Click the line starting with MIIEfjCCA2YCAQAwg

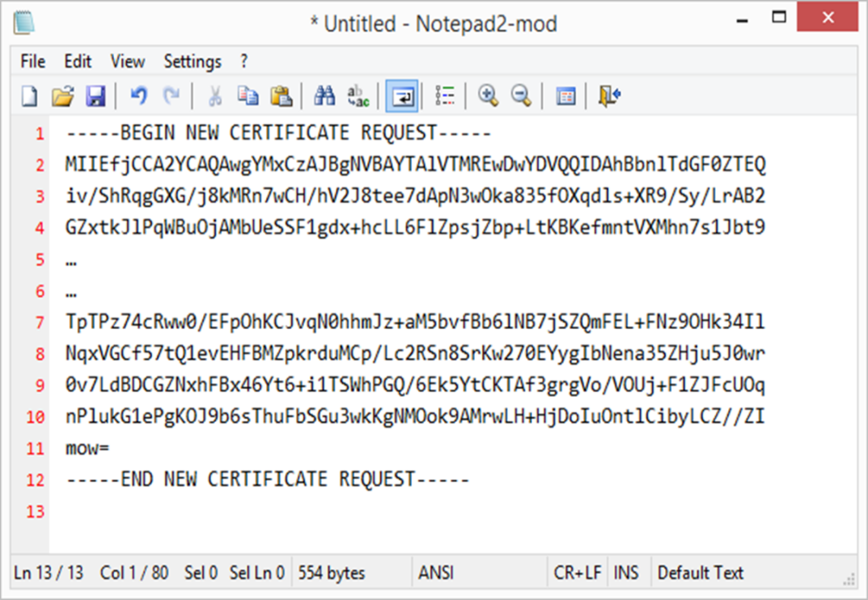(x=415, y=164)
